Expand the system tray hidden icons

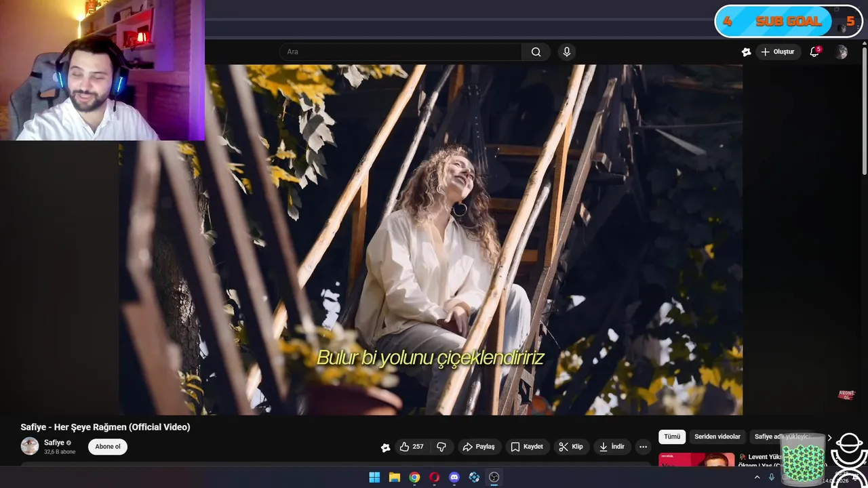click(x=757, y=477)
